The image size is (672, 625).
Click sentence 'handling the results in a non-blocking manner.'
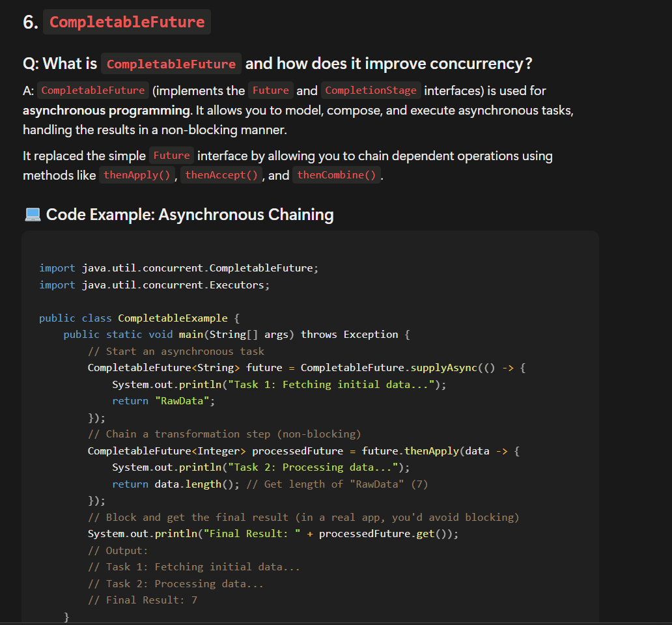click(x=155, y=130)
